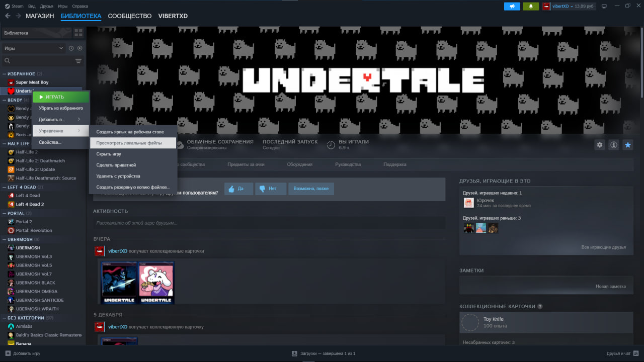Open Все играющие друзья link
The image size is (644, 362).
point(604,247)
